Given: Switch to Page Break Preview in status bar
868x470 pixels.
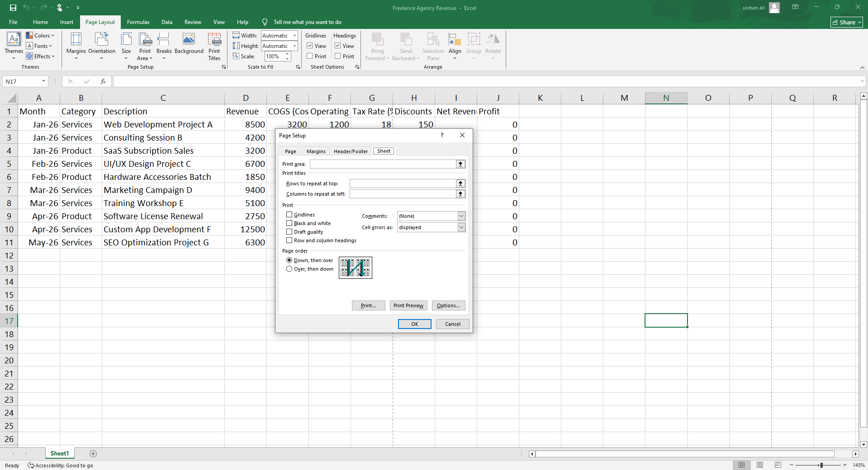Looking at the screenshot, I should pos(778,465).
